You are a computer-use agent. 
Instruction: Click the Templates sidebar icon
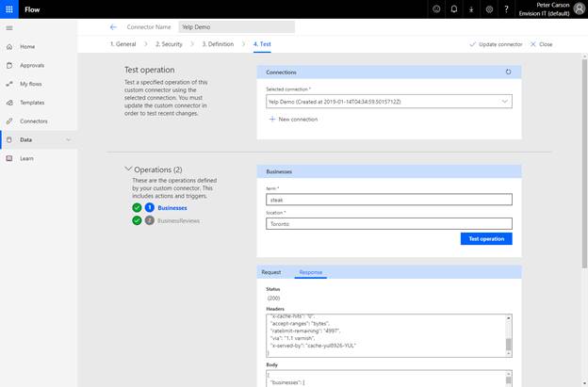9,103
